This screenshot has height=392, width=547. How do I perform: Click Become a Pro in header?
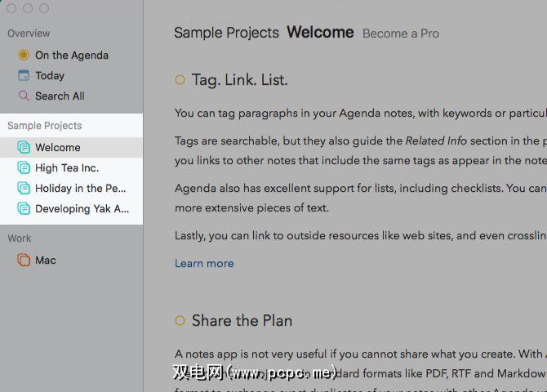pos(400,33)
